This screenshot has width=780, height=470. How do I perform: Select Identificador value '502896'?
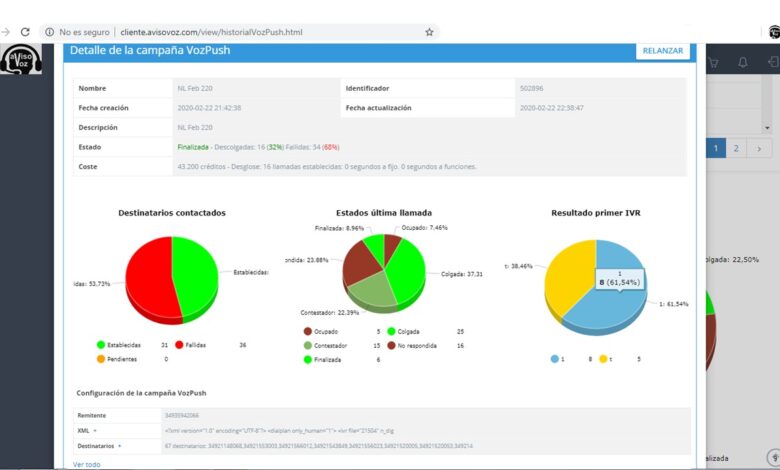pos(531,88)
